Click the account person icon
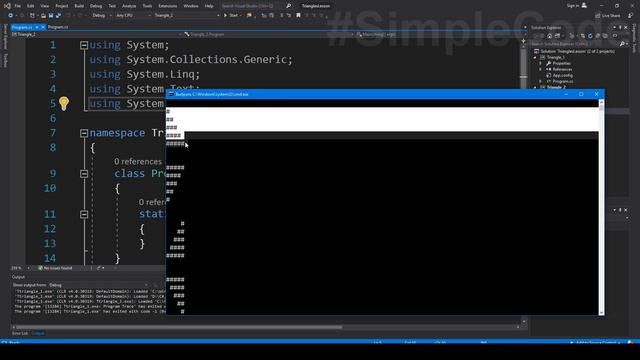The image size is (640, 360). pos(584,6)
